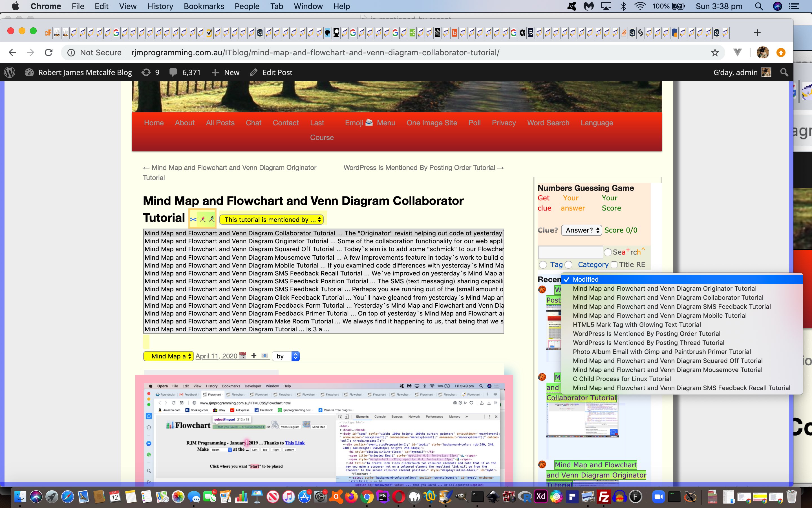The width and height of the screenshot is (812, 508).
Task: Click the email envelope icon near the date
Action: [x=265, y=356]
